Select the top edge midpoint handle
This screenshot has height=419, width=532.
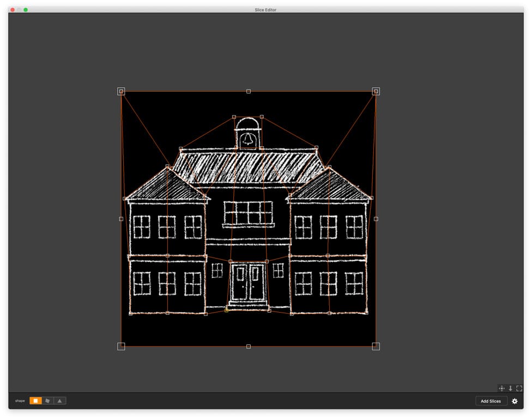tap(249, 91)
